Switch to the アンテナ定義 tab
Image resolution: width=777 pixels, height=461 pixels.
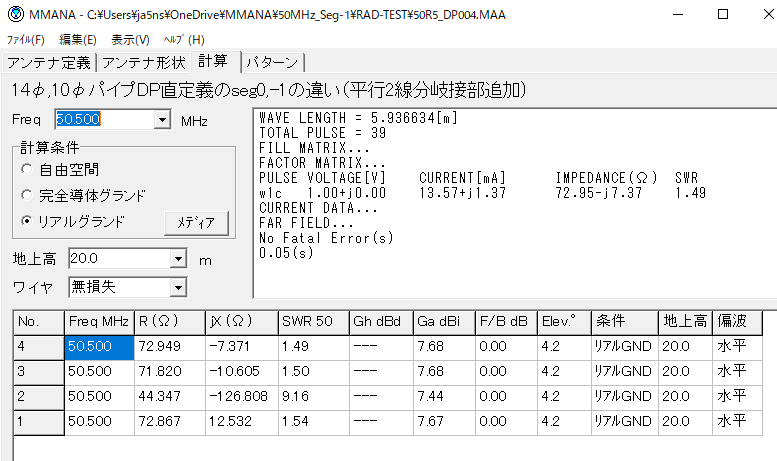tap(49, 62)
